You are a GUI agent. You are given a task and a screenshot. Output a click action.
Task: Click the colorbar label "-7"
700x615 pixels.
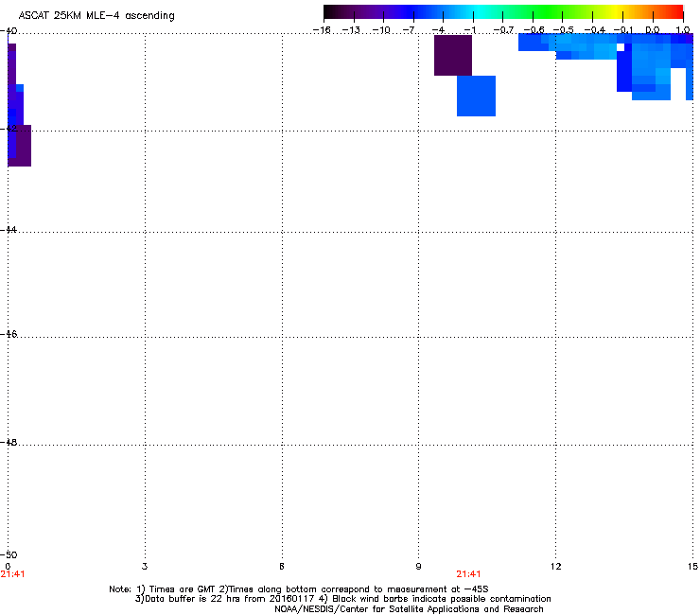pyautogui.click(x=408, y=30)
